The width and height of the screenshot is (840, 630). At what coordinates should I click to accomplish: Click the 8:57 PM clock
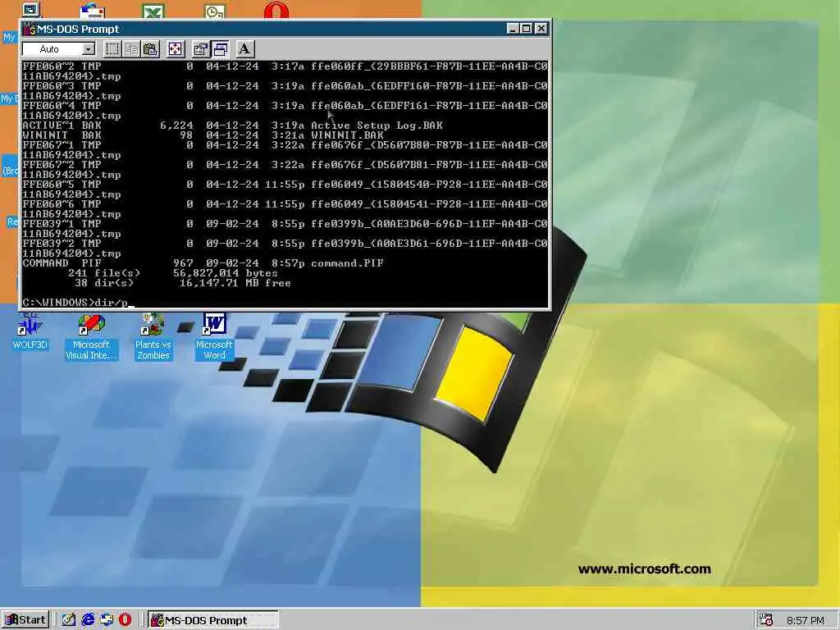[x=806, y=621]
